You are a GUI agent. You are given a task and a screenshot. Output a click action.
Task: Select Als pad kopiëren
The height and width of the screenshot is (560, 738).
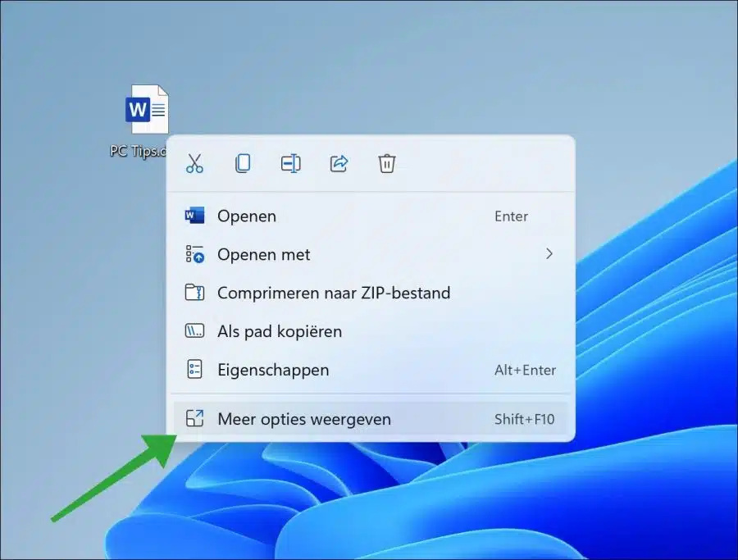(371, 331)
